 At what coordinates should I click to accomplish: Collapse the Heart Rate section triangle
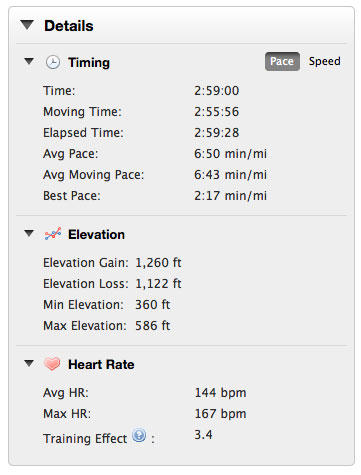tap(29, 363)
